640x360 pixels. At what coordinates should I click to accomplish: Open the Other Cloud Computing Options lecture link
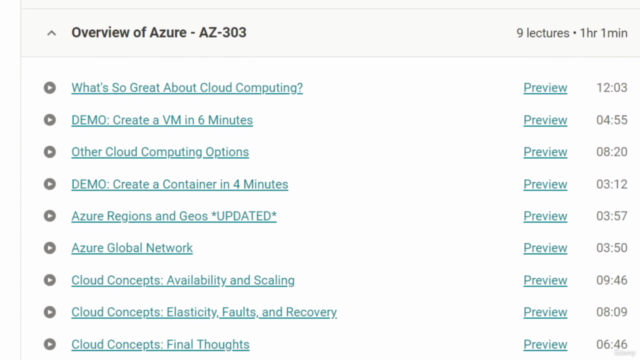tap(160, 152)
